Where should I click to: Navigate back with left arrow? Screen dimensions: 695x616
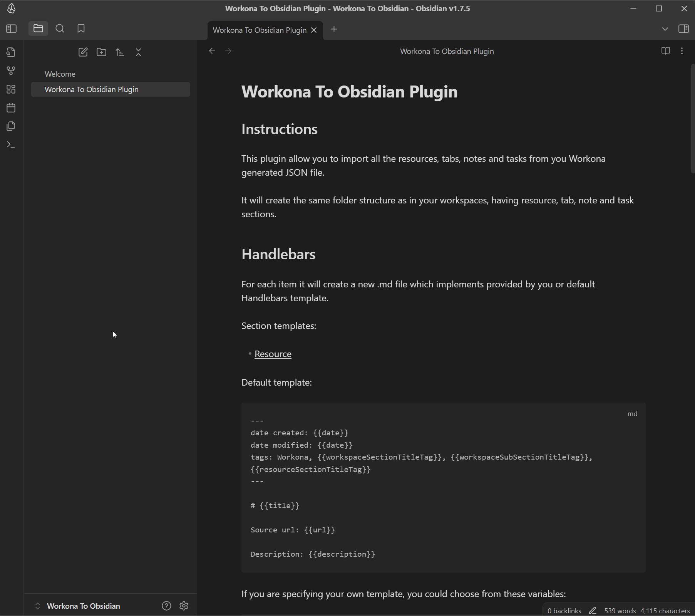[212, 51]
